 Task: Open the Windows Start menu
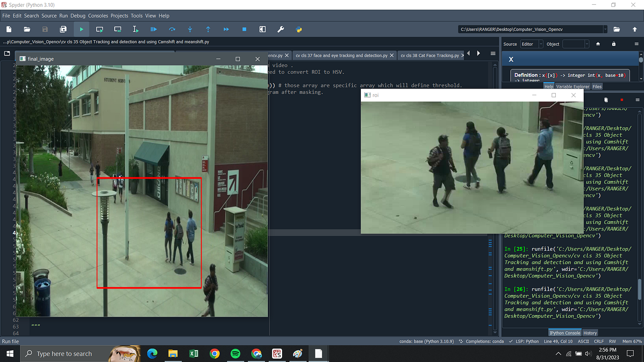(9, 354)
